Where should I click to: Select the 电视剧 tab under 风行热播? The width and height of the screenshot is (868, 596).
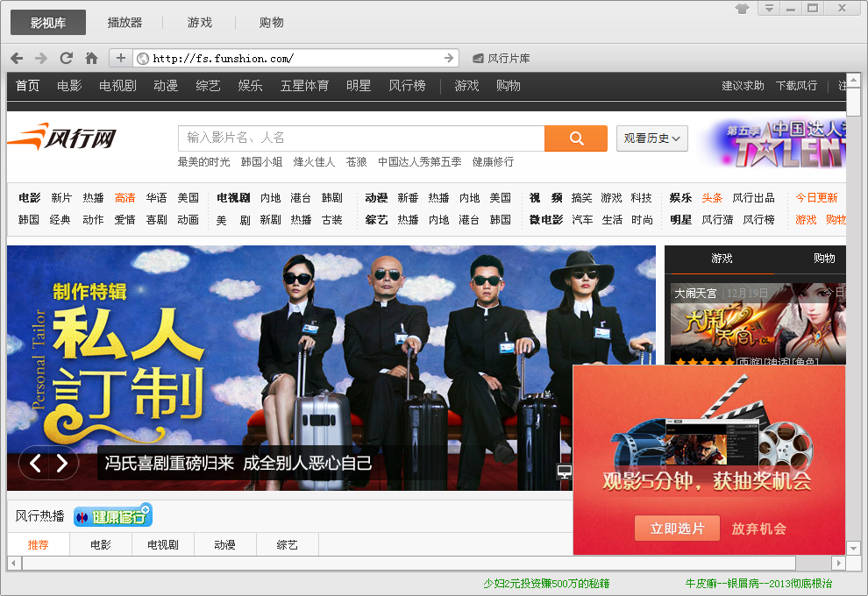click(162, 545)
